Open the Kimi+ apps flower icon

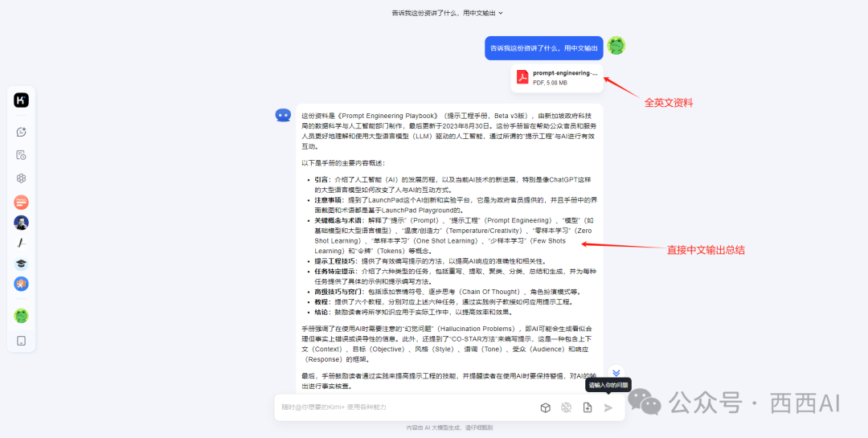click(21, 178)
